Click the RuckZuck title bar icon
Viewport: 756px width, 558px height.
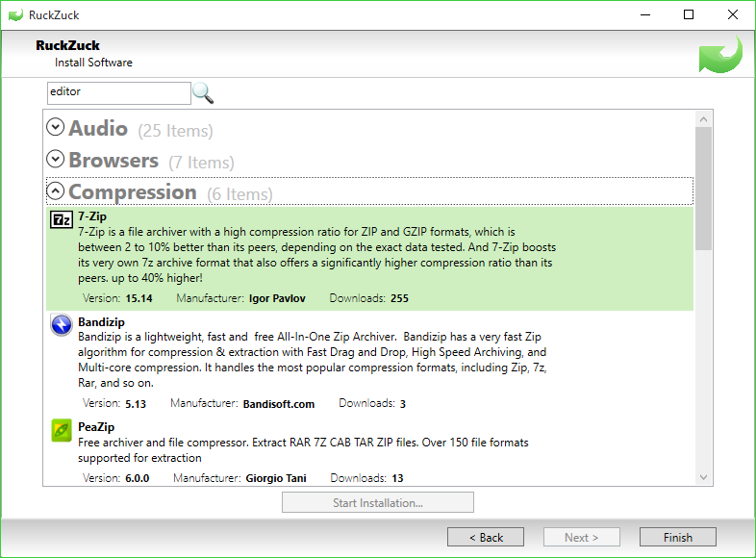tap(15, 15)
